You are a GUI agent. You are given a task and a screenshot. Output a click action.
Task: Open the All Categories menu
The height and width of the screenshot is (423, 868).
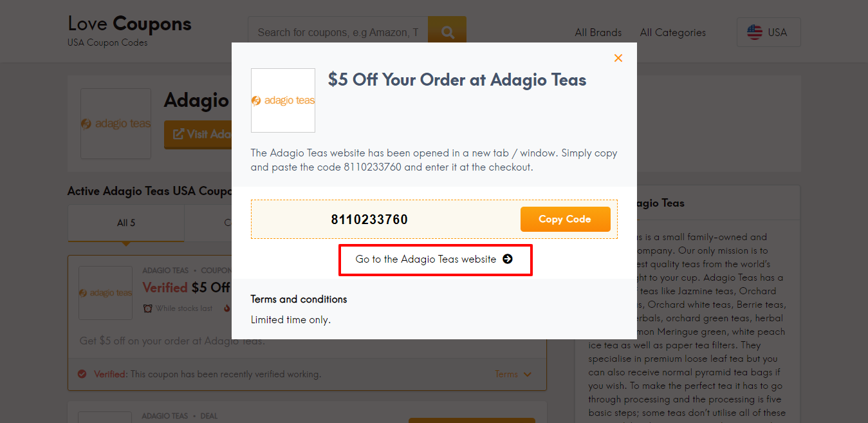point(672,32)
